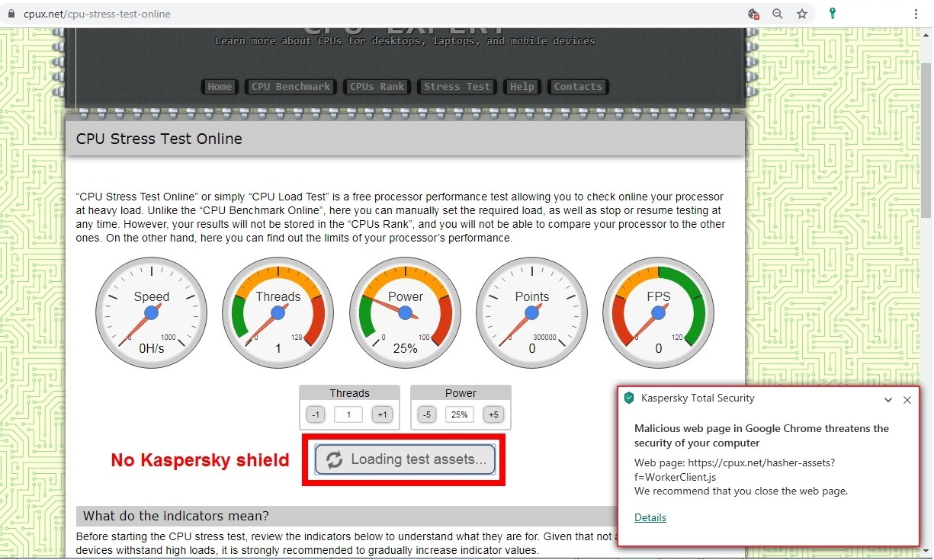Click the tagline 'Learn more about CPUs' text

click(405, 40)
